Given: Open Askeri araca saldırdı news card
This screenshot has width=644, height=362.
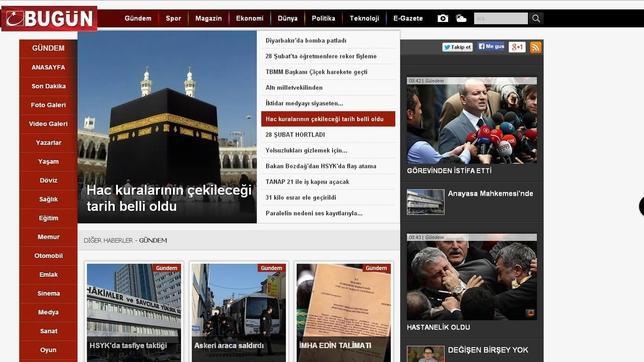Looking at the screenshot, I should point(239,313).
